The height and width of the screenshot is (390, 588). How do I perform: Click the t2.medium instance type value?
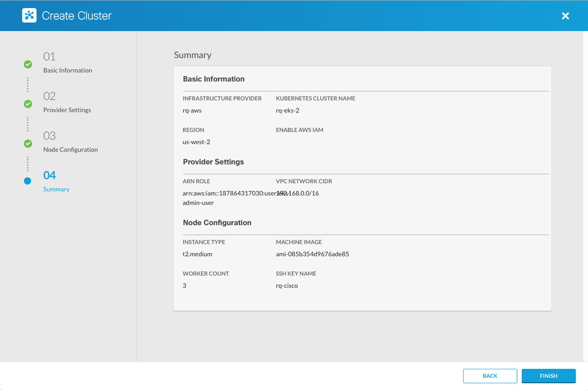pos(198,254)
